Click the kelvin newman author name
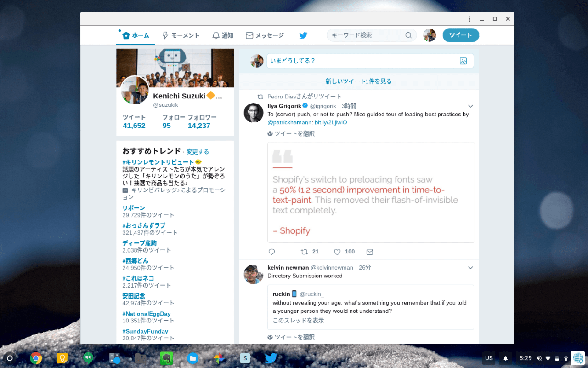 [288, 267]
